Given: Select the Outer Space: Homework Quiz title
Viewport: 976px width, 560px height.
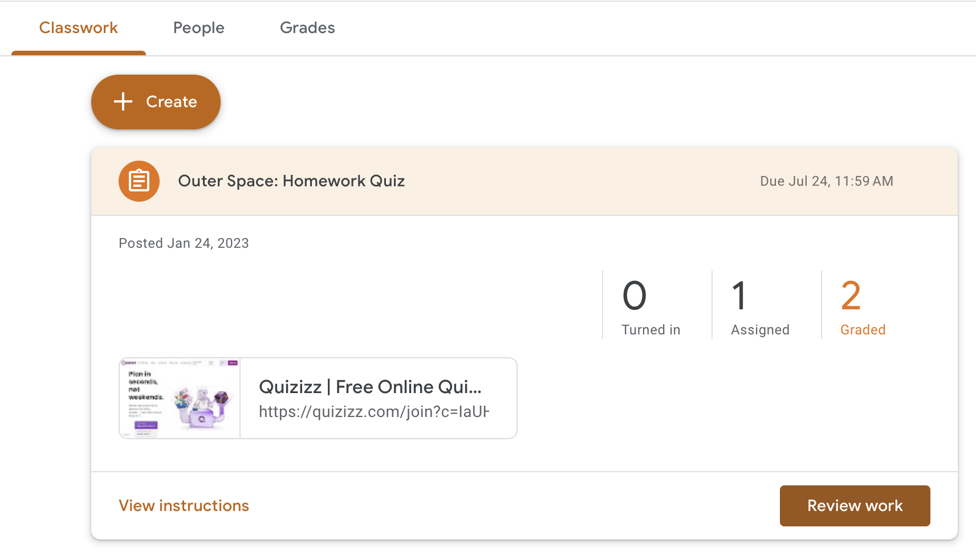Looking at the screenshot, I should (291, 181).
